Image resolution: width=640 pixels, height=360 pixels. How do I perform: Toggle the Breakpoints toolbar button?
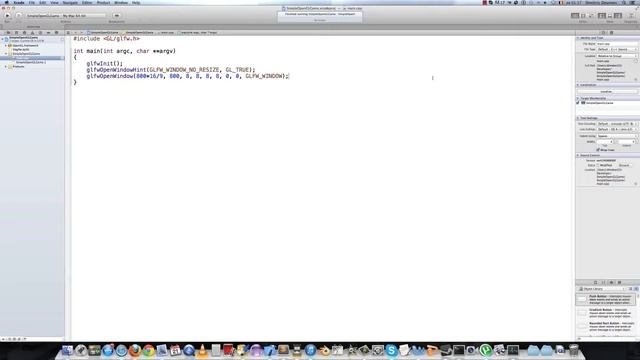116,16
